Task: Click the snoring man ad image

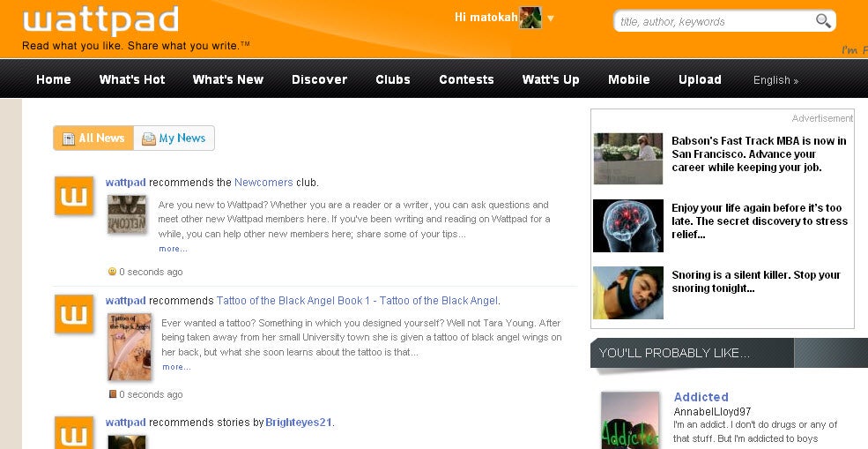Action: tap(628, 293)
